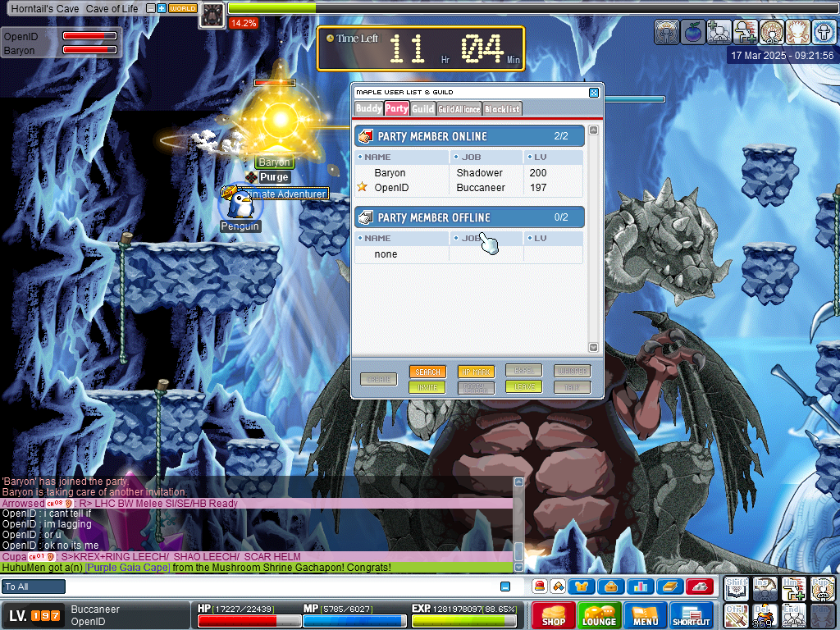
Task: Use the Ins quickslot skill
Action: tap(765, 589)
